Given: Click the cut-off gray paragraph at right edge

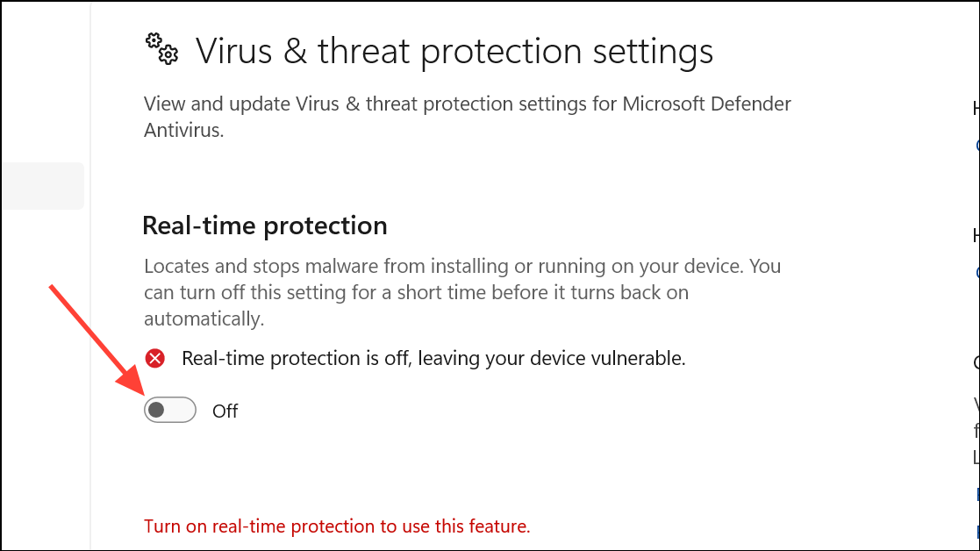Looking at the screenshot, I should (x=976, y=431).
